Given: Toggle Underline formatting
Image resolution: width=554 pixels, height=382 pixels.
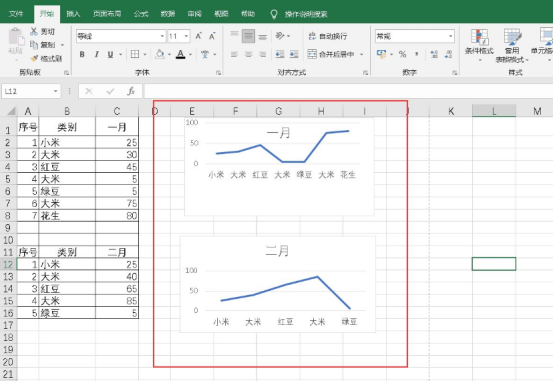Looking at the screenshot, I should coord(110,54).
